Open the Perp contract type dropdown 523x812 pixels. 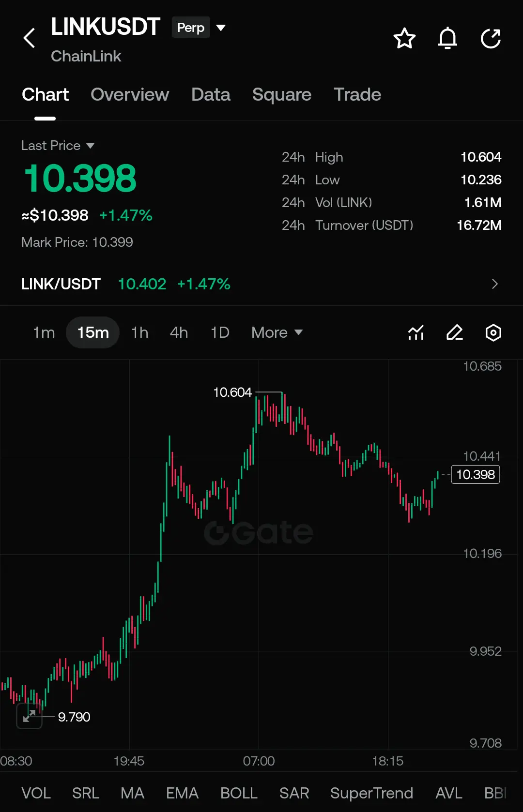pos(199,28)
